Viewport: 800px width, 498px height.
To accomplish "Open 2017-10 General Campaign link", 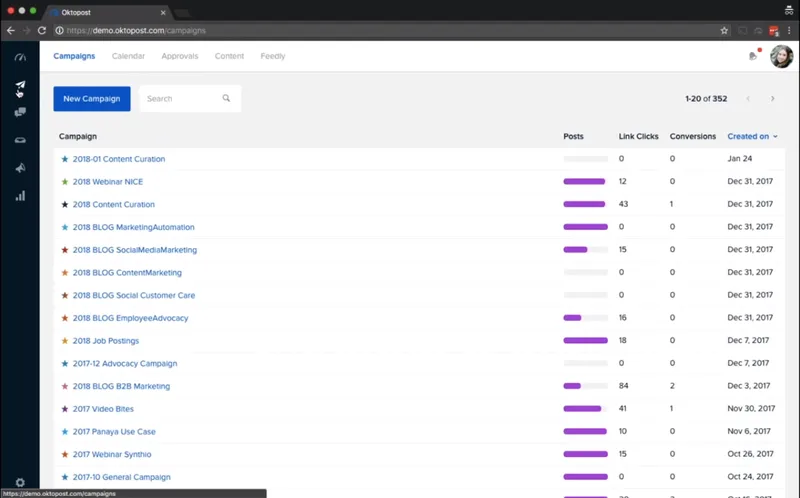I will pos(121,477).
